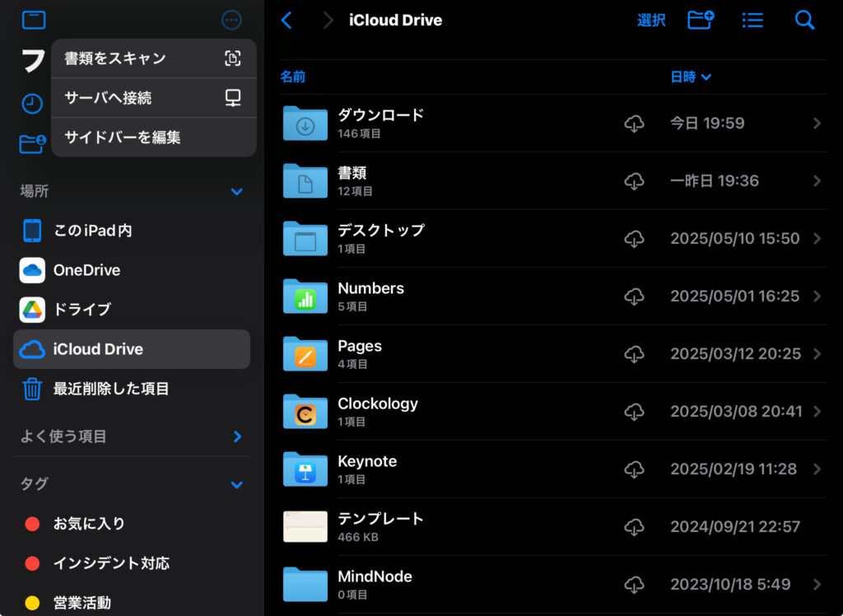Click the sidebar toggle icon
This screenshot has height=616, width=843.
coord(34,21)
